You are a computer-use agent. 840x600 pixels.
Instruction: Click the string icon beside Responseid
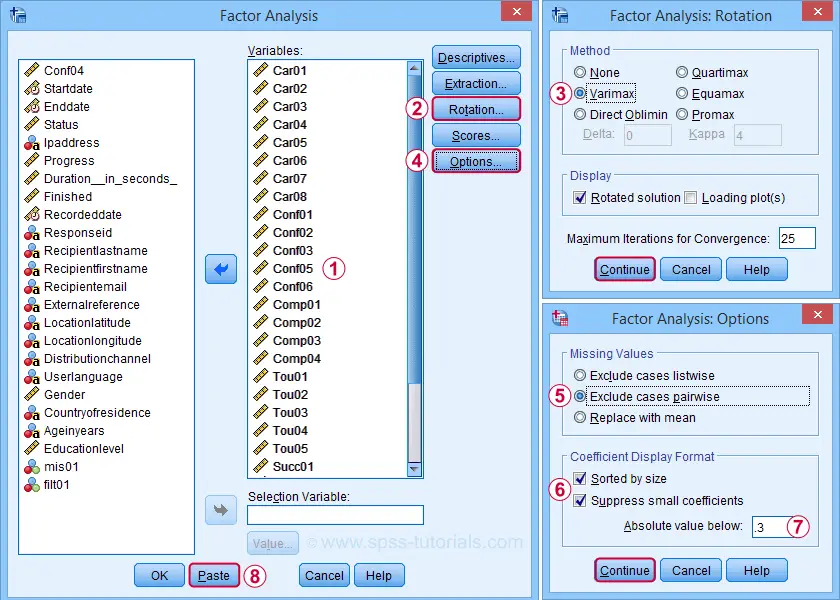[x=32, y=232]
